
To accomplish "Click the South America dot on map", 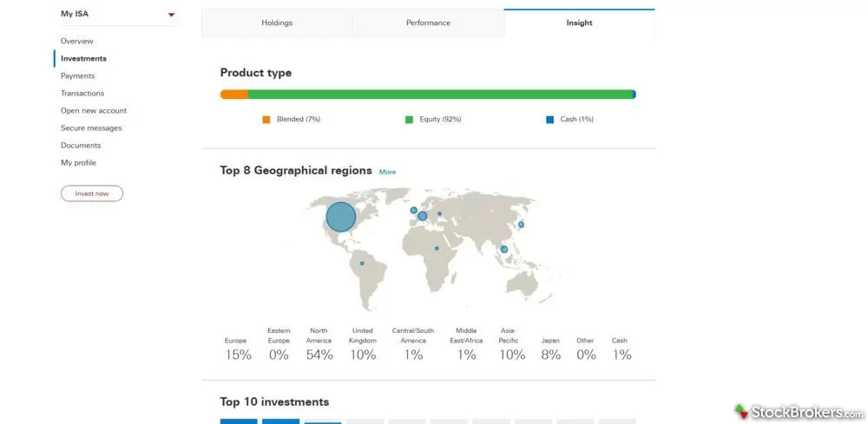I will (x=362, y=263).
